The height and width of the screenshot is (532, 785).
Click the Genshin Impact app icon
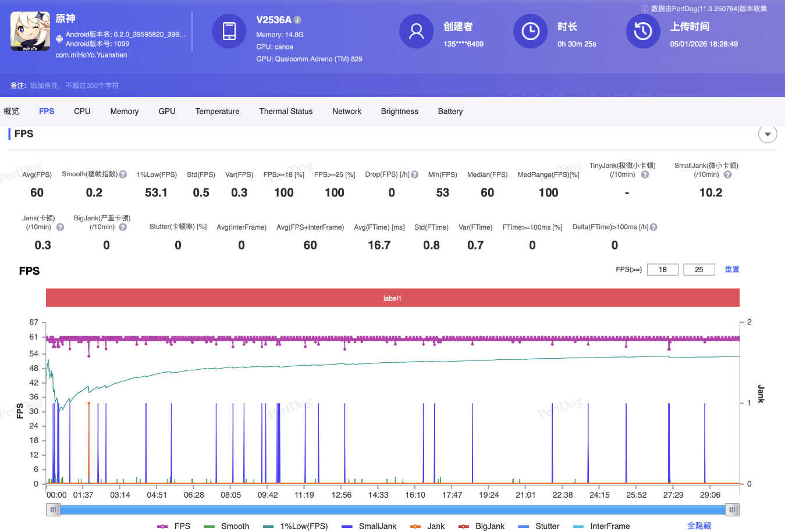(x=30, y=31)
